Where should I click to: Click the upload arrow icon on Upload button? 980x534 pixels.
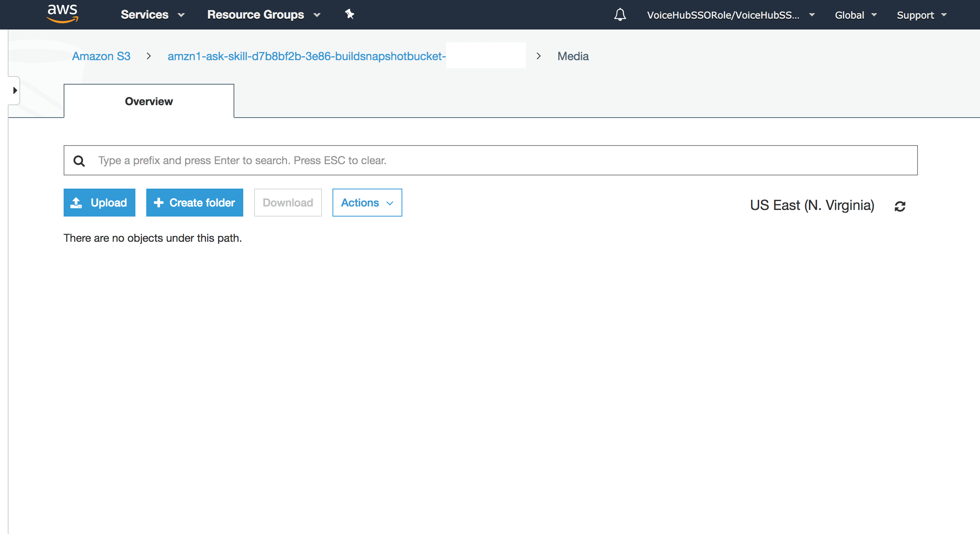point(76,202)
